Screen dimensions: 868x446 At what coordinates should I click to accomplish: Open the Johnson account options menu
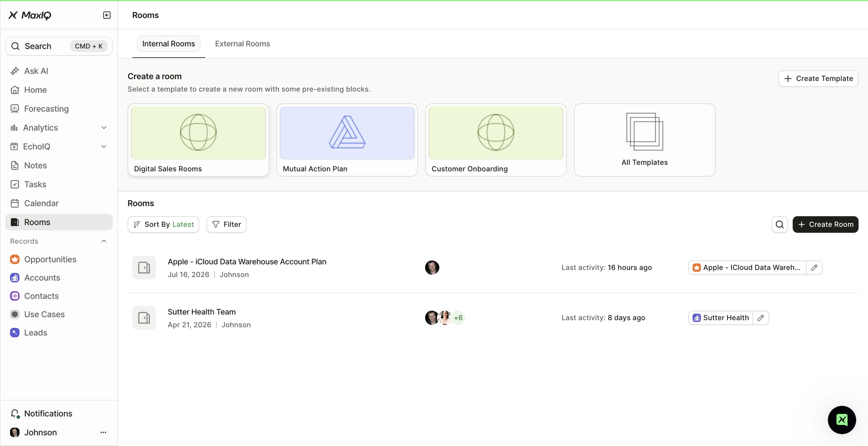103,432
